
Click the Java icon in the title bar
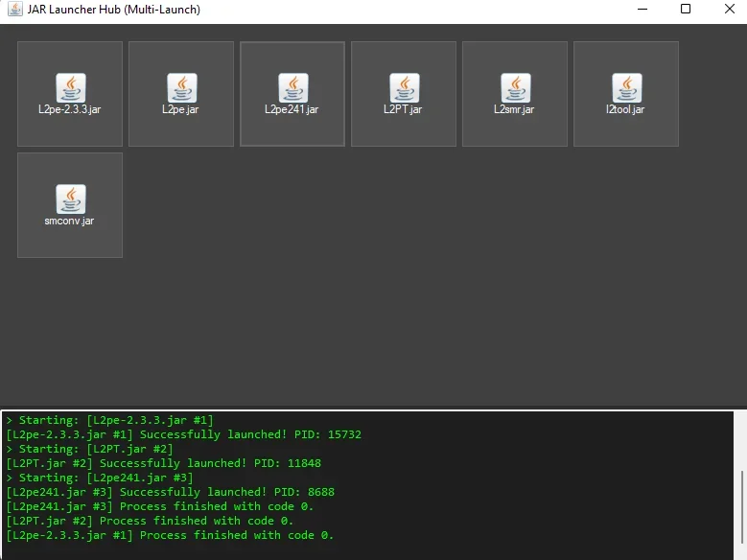pos(15,9)
